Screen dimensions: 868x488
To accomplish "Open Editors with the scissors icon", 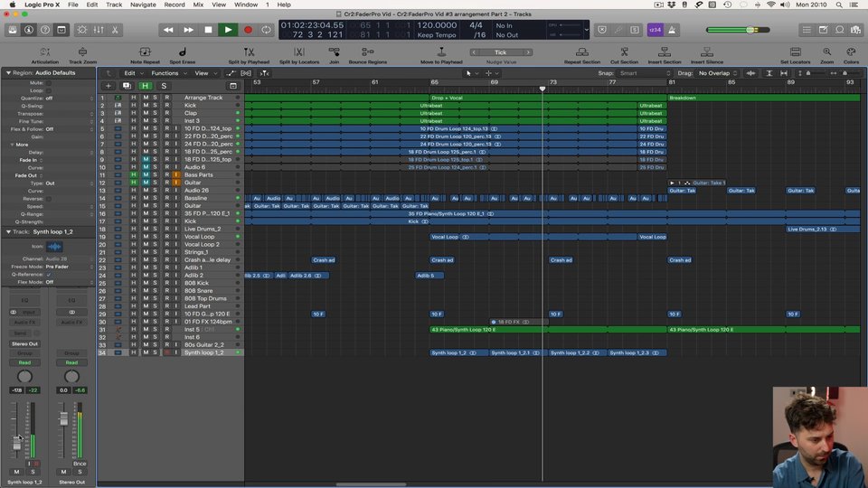I will (115, 30).
